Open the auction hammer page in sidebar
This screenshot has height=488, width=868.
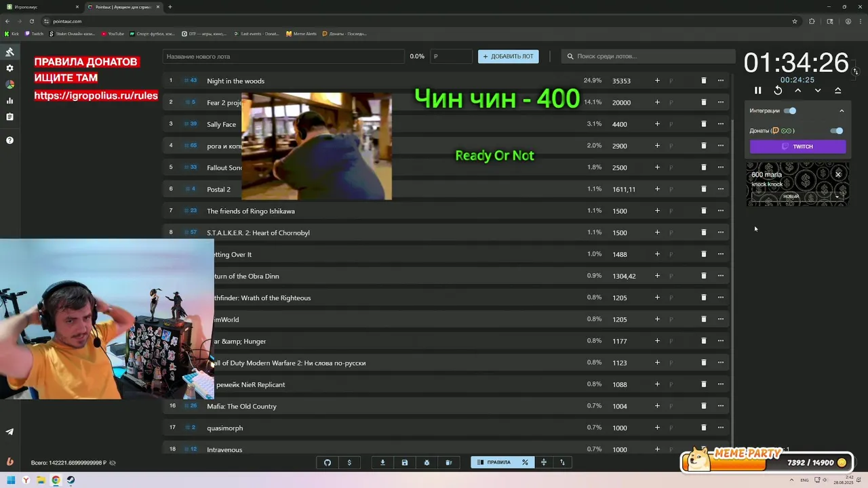pos(9,52)
